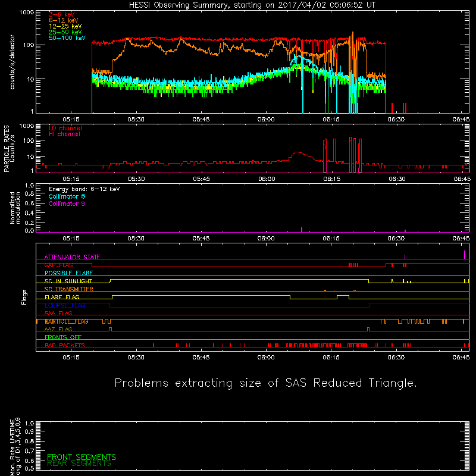This screenshot has width=476, height=476.
Task: Click the SC_TRANSMITTER flag label
Action: [x=69, y=289]
